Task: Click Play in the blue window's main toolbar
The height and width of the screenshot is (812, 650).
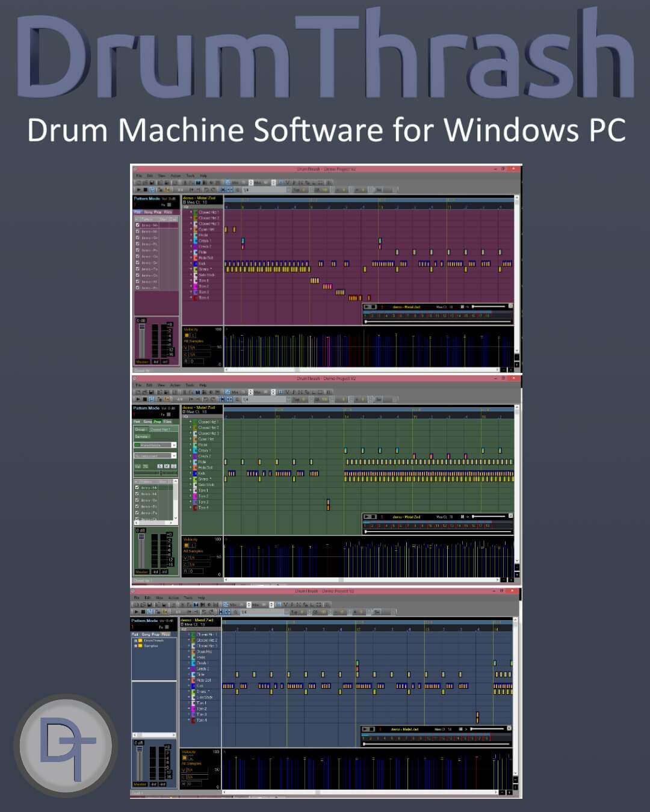Action: coord(137,612)
